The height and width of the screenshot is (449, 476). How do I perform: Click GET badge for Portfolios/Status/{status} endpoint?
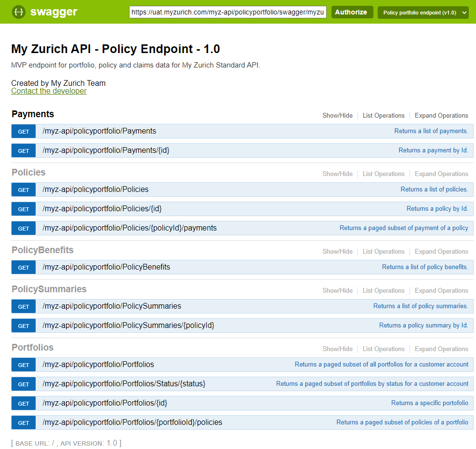tap(24, 384)
